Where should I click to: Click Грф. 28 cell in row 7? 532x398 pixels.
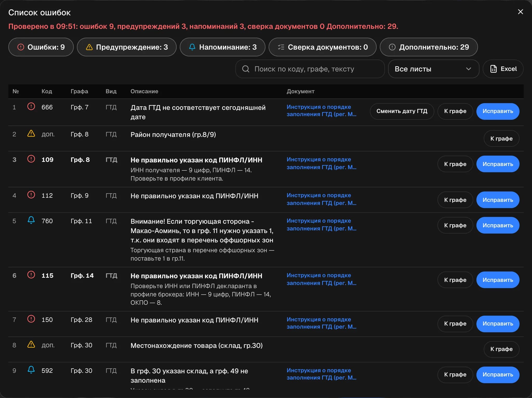(81, 320)
